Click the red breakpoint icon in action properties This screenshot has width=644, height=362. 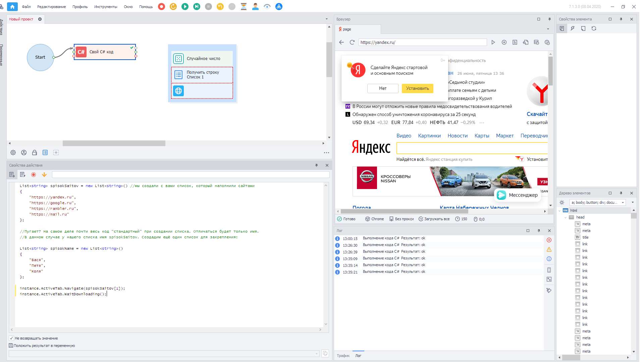pyautogui.click(x=34, y=175)
